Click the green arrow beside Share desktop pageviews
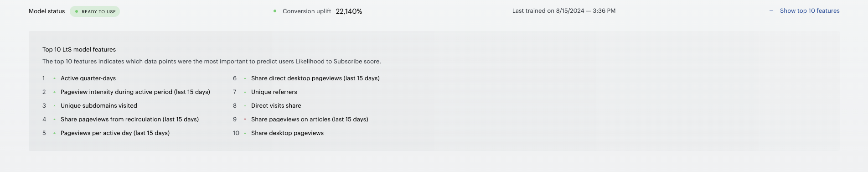Image resolution: width=868 pixels, height=172 pixels. [245, 133]
